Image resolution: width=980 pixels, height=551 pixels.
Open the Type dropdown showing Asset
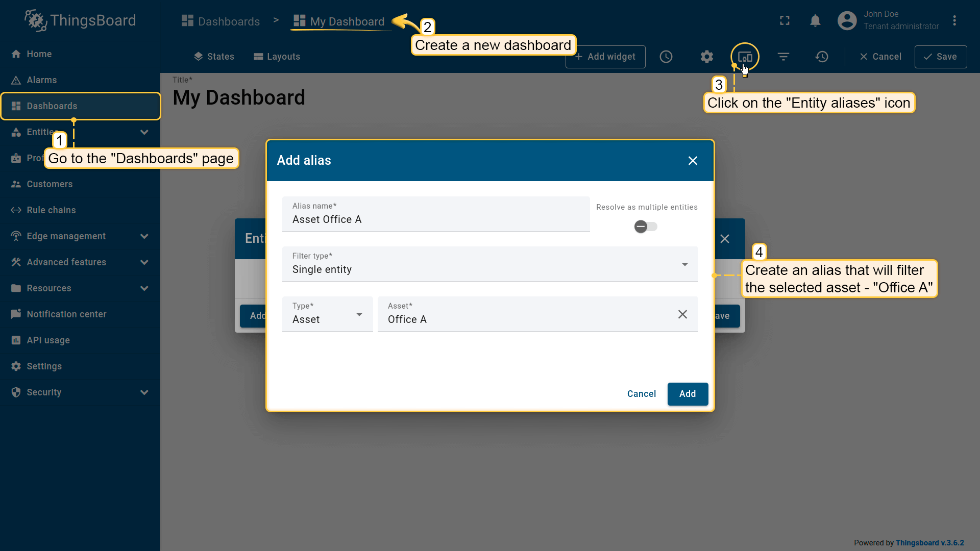tap(327, 314)
